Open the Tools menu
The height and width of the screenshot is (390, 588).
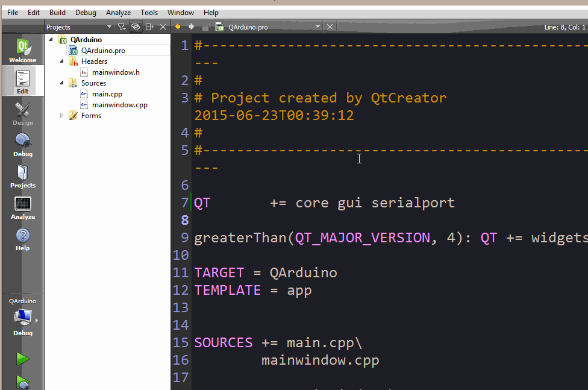(149, 13)
